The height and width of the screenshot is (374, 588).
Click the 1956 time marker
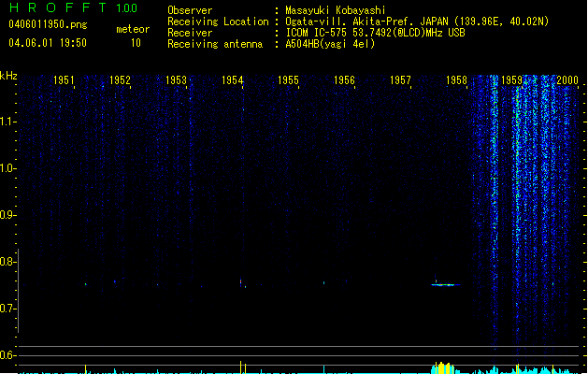[344, 80]
